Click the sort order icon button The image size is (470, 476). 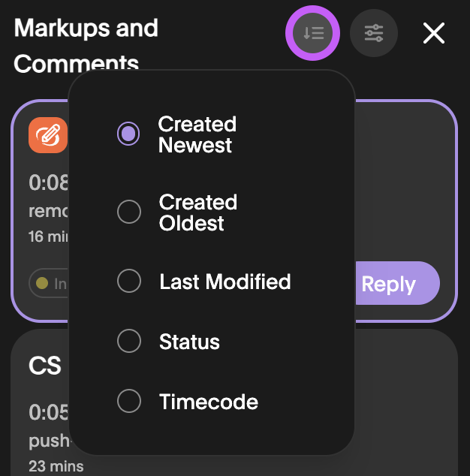(313, 33)
